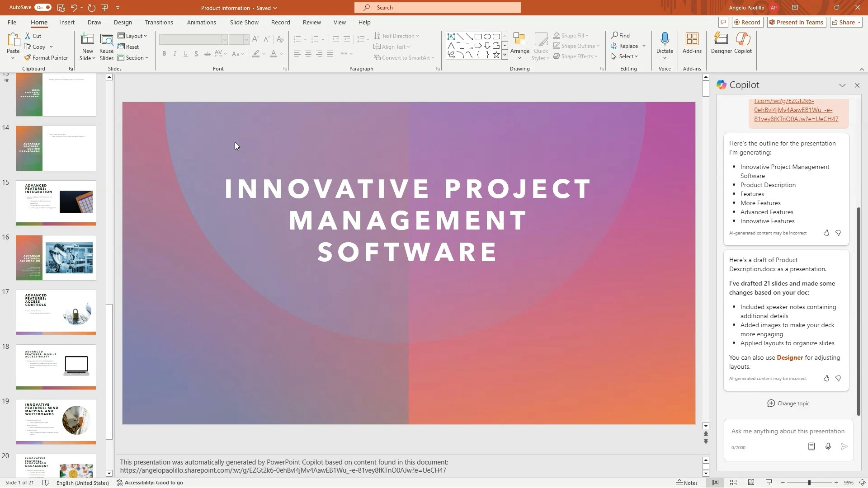Thumbs up the outline response
This screenshot has width=868, height=488.
coord(826,233)
